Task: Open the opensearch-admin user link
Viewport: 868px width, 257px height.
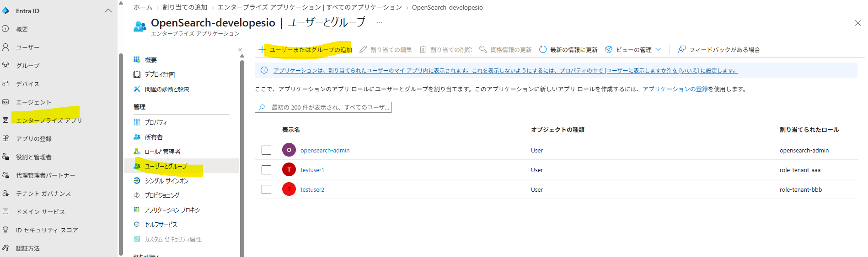Action: pyautogui.click(x=325, y=150)
